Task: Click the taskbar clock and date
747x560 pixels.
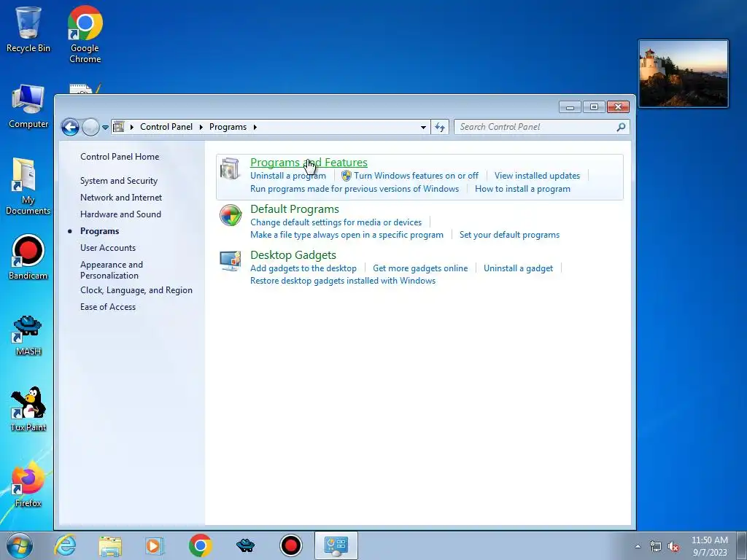Action: (x=709, y=546)
